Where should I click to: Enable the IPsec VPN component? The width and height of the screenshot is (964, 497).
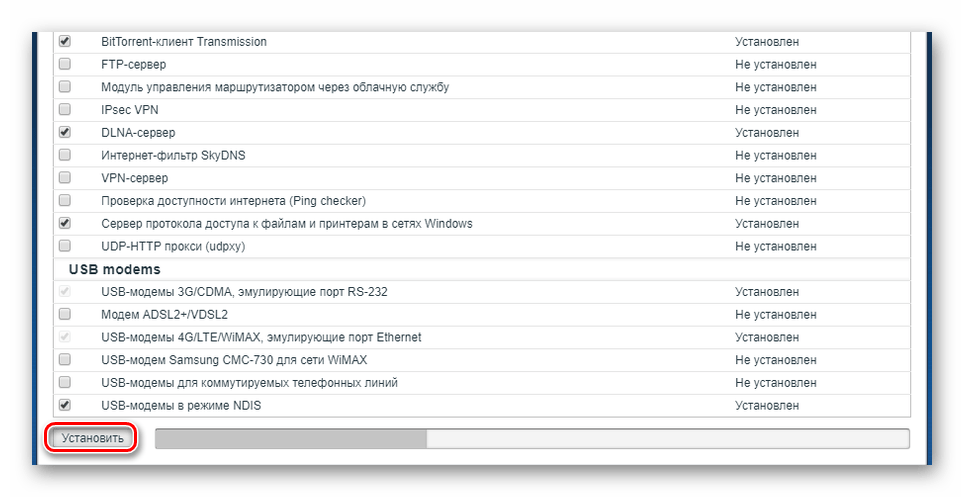pos(65,109)
